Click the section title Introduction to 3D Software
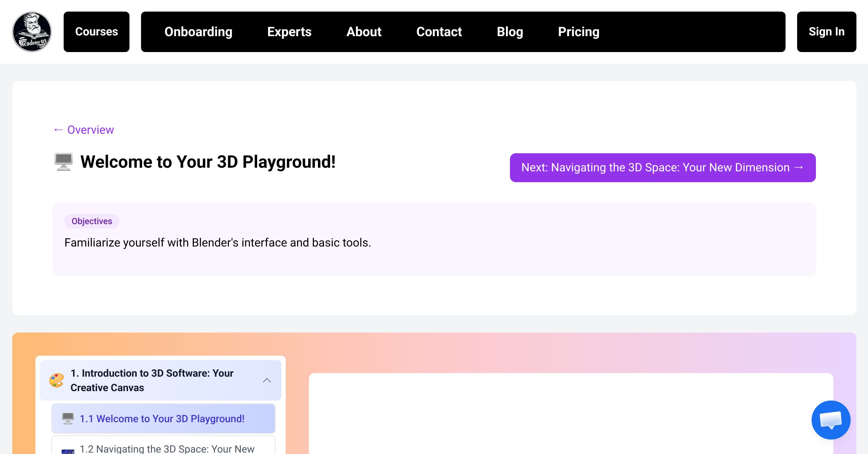 pyautogui.click(x=152, y=380)
